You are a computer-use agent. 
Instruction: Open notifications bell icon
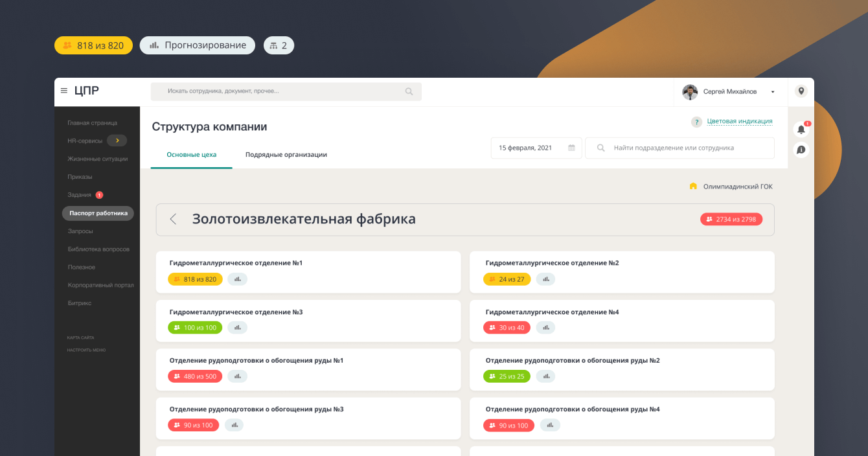(x=801, y=129)
